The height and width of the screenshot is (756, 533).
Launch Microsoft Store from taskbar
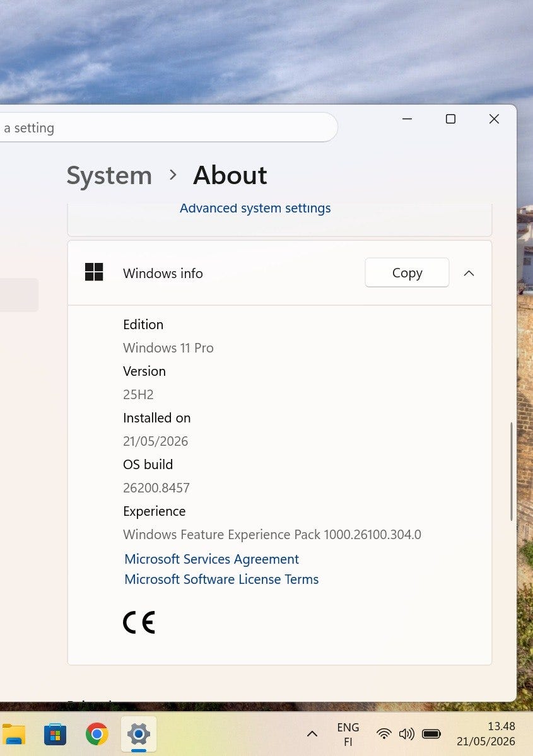55,735
